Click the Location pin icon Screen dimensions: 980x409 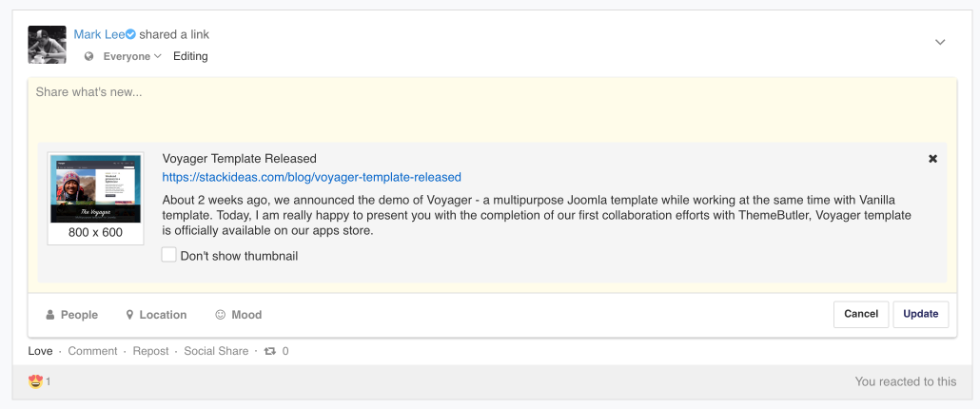click(130, 315)
